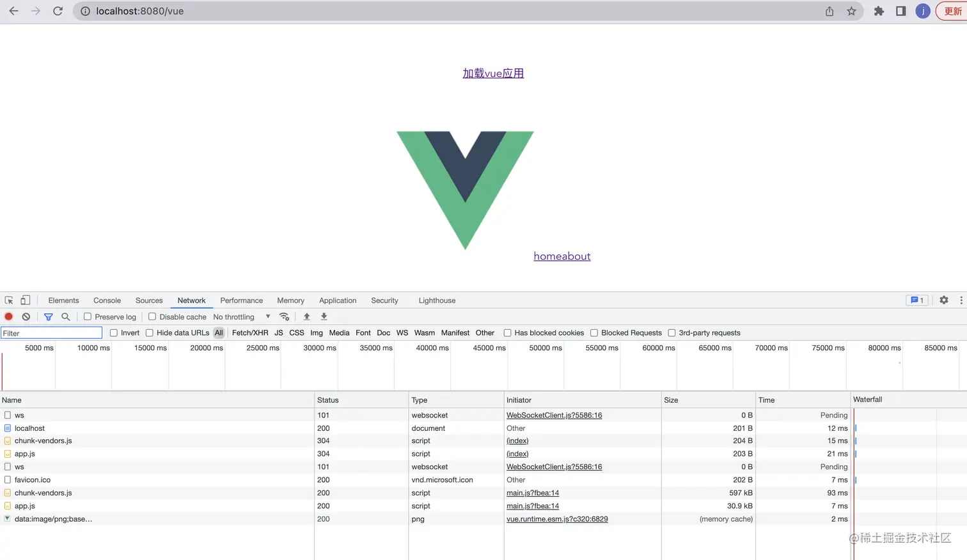Import HAR file upload icon

click(306, 316)
